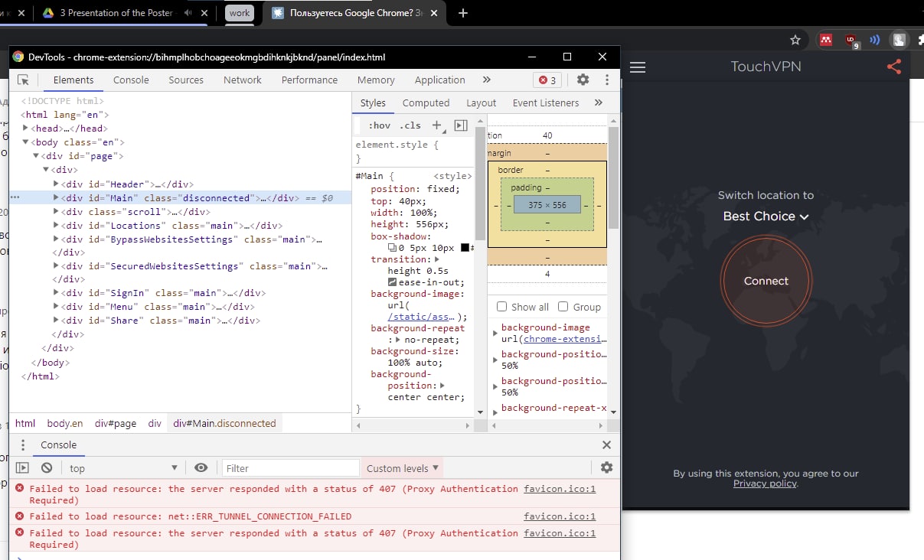Select div#page in the breadcrumb bar
The image size is (924, 560).
[115, 423]
